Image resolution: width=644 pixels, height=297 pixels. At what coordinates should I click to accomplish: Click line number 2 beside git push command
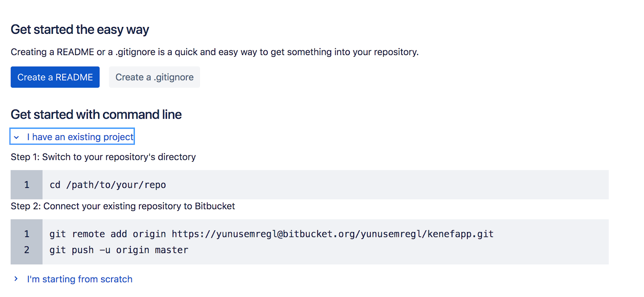pos(27,250)
